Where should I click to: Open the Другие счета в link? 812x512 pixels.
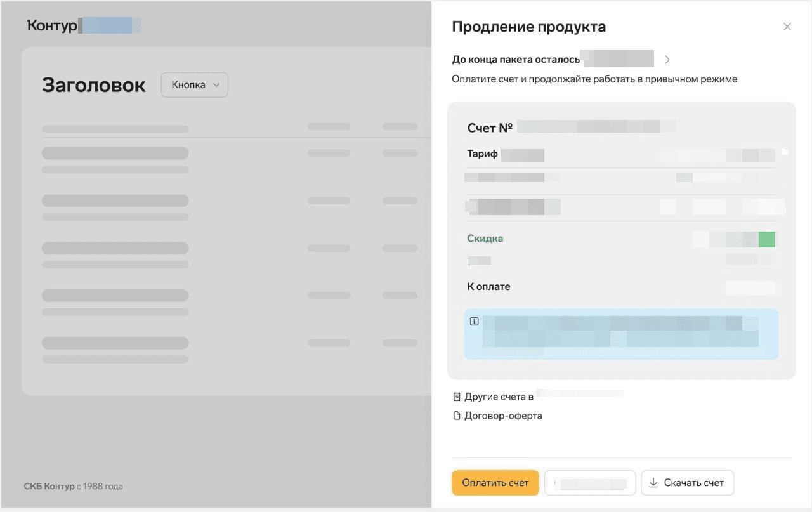coord(499,397)
